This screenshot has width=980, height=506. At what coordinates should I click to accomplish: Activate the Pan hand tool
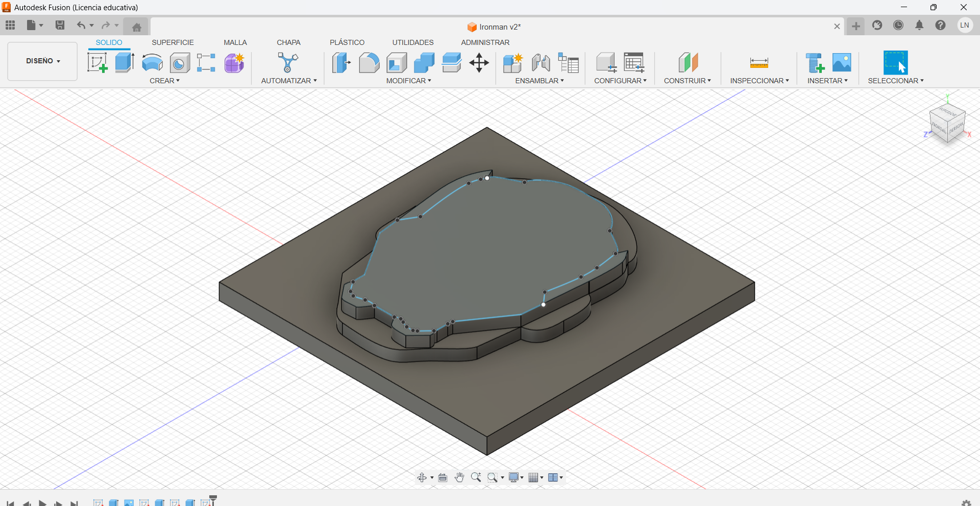(459, 477)
